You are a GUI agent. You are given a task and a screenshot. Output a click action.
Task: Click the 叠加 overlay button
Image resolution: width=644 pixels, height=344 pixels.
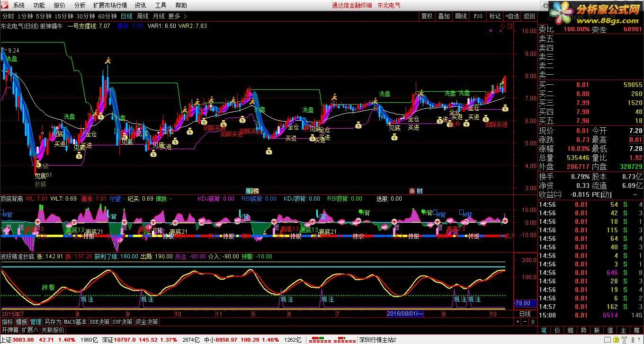[x=444, y=16]
